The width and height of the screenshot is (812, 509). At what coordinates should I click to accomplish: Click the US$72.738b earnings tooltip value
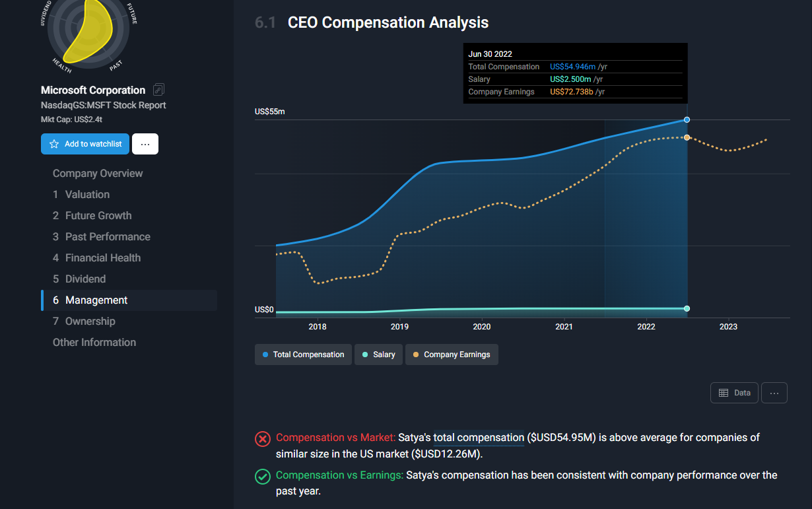click(572, 92)
